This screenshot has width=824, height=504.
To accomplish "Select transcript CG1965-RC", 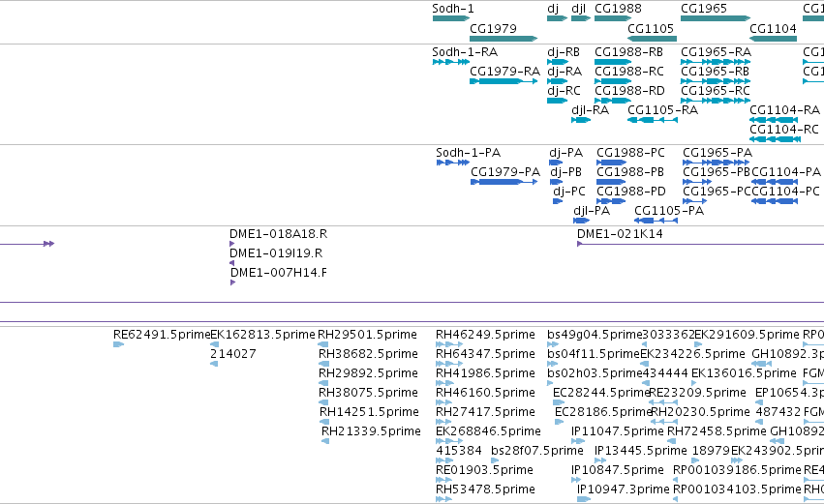I will pyautogui.click(x=716, y=101).
